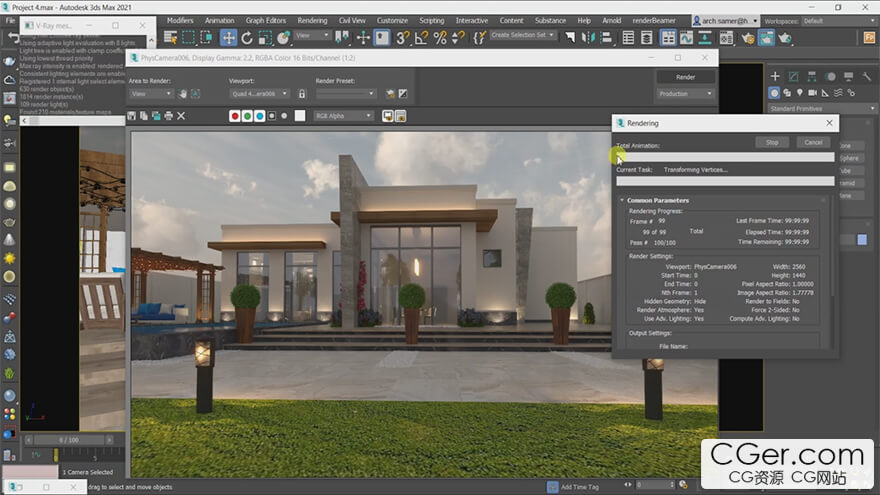The height and width of the screenshot is (495, 880).
Task: Open the Utilities wrench panel icon
Action: click(x=867, y=76)
